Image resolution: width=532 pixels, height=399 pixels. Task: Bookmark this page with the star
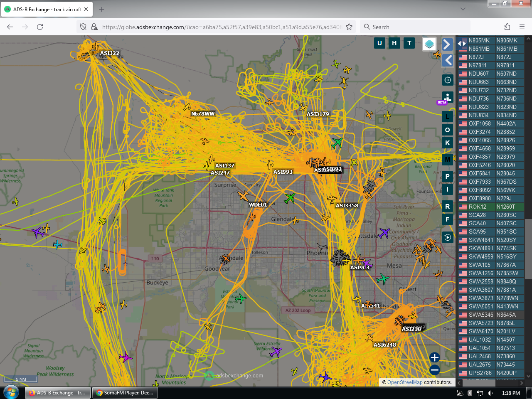point(349,27)
